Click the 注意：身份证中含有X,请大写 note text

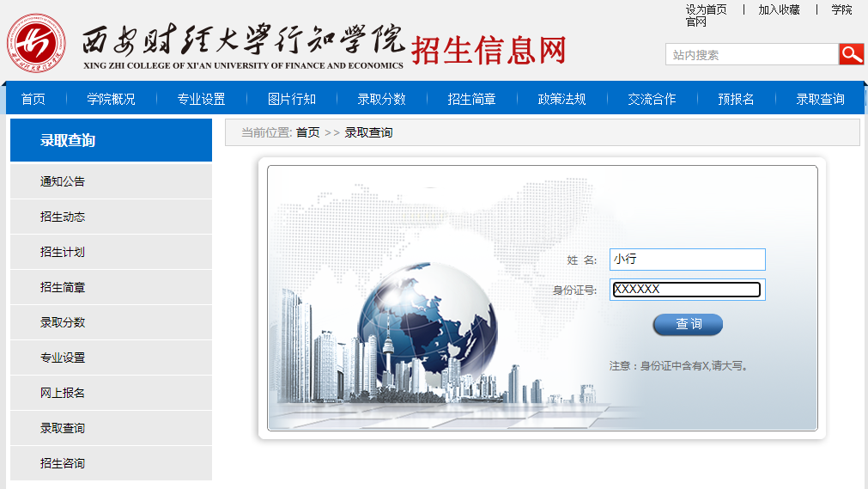click(678, 366)
